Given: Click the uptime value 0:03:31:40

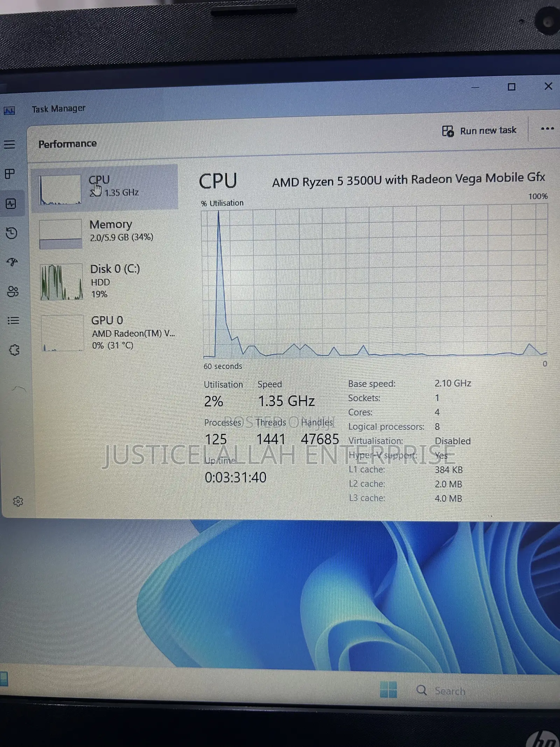Looking at the screenshot, I should point(236,477).
